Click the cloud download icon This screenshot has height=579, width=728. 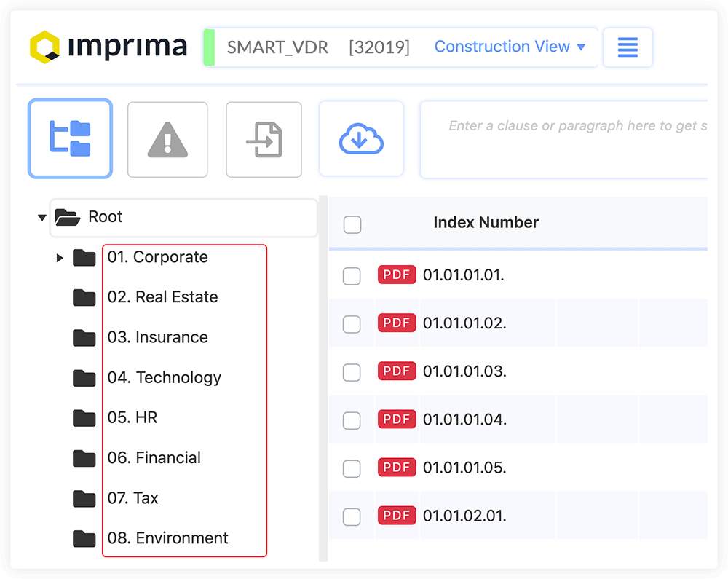click(x=361, y=139)
